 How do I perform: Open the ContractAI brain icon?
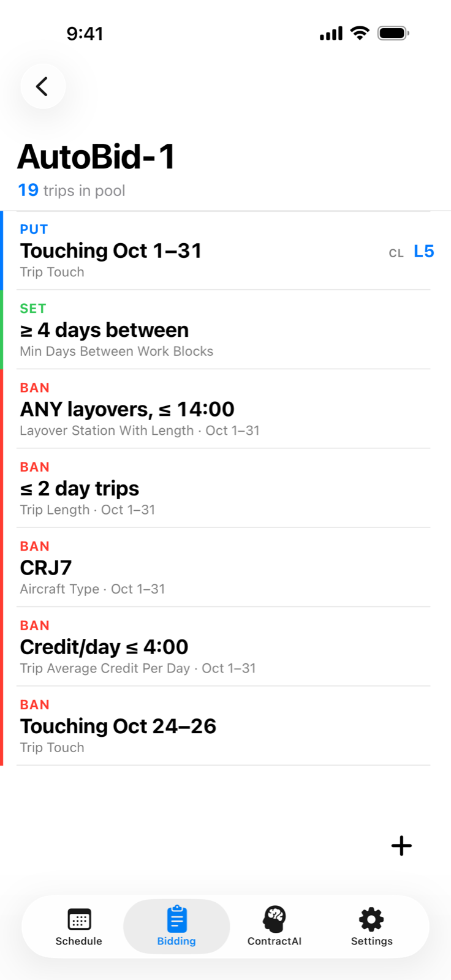[275, 919]
